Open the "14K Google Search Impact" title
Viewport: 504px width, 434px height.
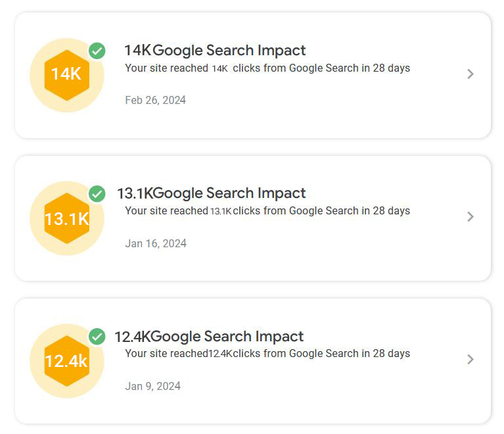(215, 51)
